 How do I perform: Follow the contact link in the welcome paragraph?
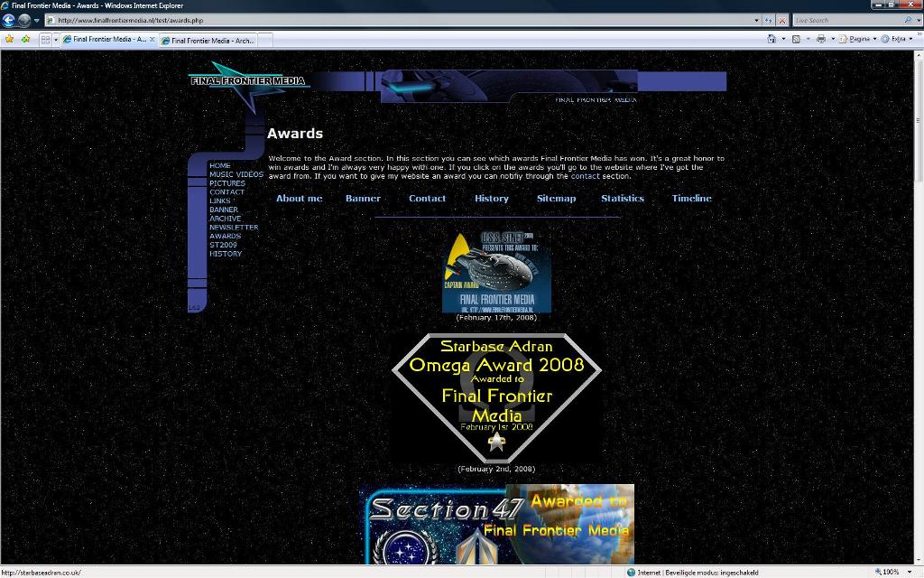(x=585, y=176)
